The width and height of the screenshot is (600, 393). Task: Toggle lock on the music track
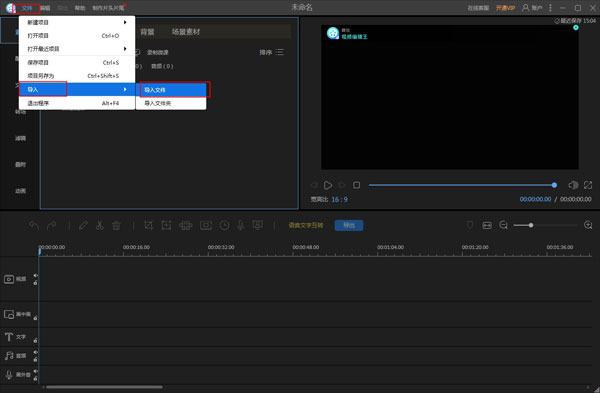click(x=35, y=359)
